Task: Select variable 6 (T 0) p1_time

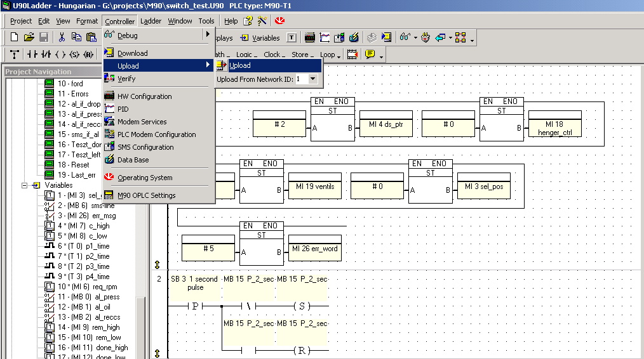Action: [84, 245]
